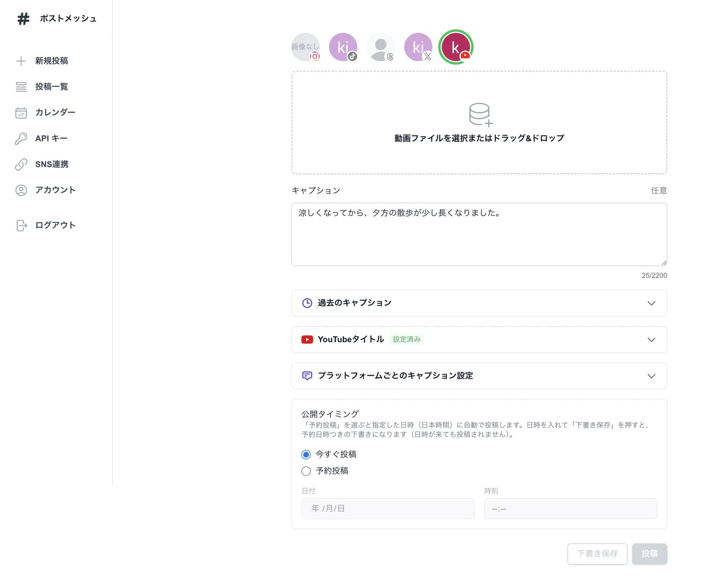Go to the 投稿一覧 page
This screenshot has width=705, height=588.
52,87
